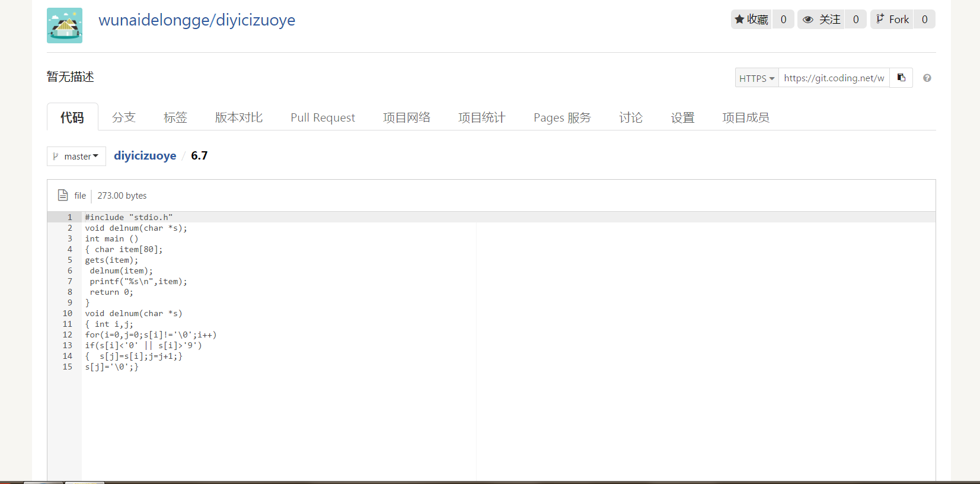Image resolution: width=980 pixels, height=484 pixels.
Task: Open the Pages 服务 tab
Action: pos(562,117)
